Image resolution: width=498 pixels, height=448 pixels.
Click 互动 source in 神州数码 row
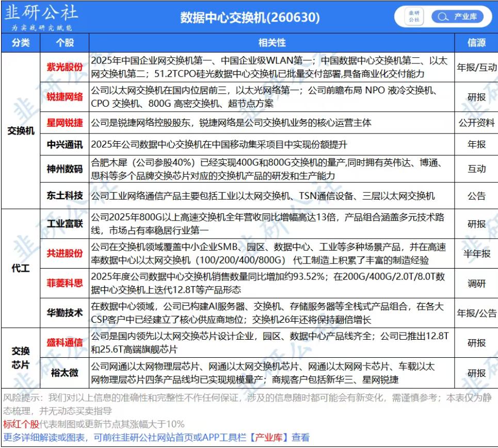476,169
